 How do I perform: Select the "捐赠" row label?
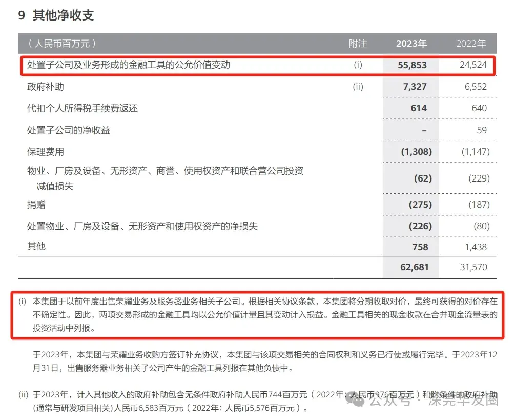(x=36, y=205)
